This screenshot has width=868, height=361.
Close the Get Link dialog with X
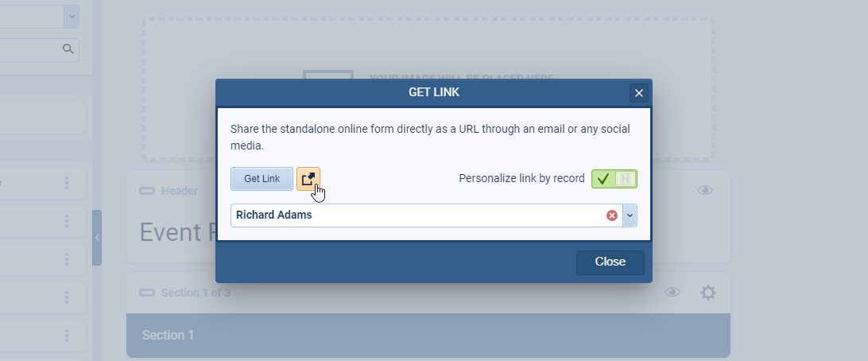point(638,94)
